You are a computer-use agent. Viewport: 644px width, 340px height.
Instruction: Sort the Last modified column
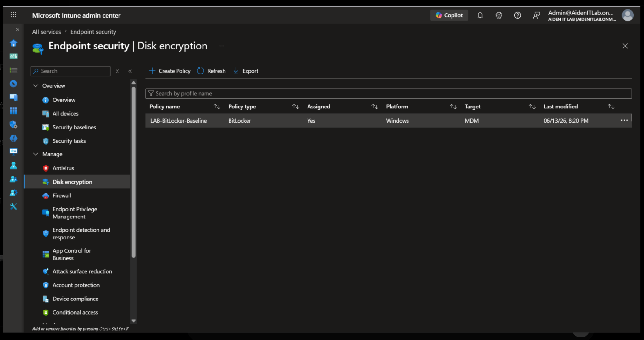[611, 107]
